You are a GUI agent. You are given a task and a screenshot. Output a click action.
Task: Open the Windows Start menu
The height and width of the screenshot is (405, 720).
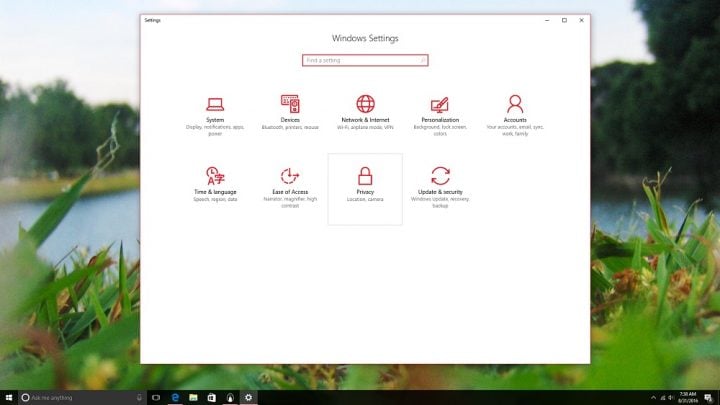(9, 397)
